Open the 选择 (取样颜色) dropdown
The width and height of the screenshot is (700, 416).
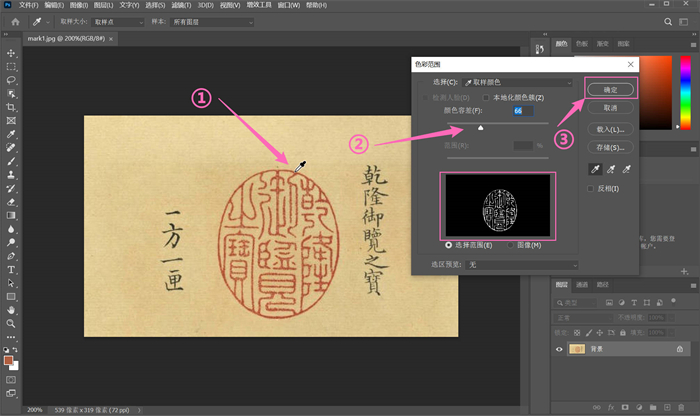click(518, 81)
